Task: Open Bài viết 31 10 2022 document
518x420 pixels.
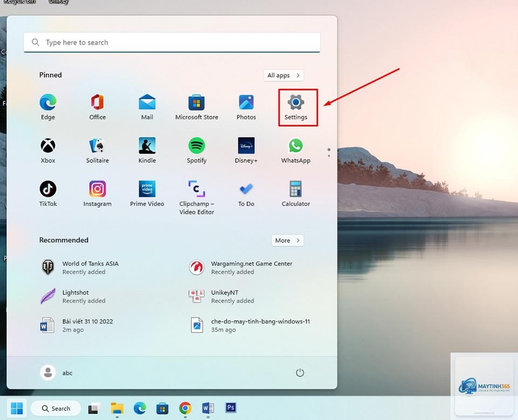Action: pos(77,325)
